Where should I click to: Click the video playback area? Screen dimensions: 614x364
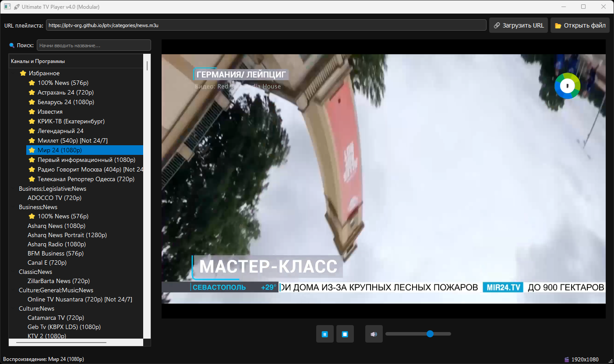click(x=384, y=179)
